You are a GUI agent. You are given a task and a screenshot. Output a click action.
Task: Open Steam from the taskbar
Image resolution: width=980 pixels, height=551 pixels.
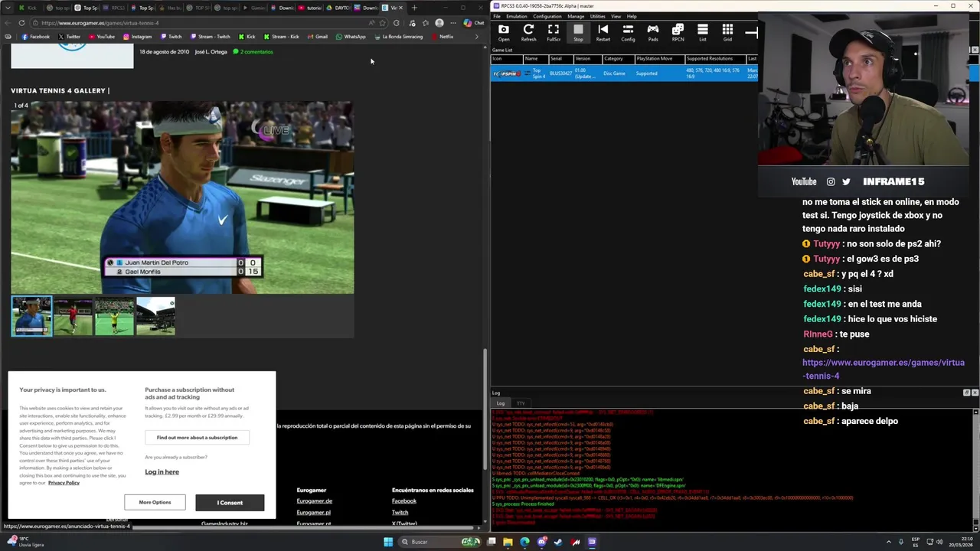coord(558,542)
